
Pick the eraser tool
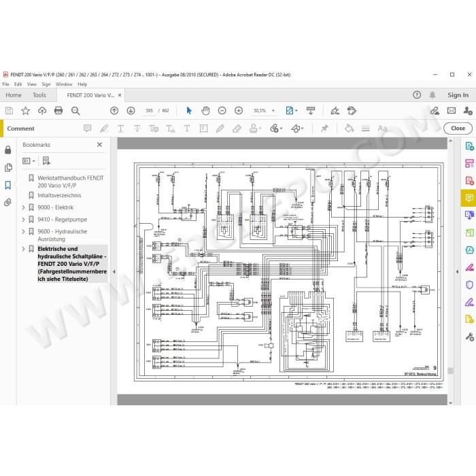(237, 129)
